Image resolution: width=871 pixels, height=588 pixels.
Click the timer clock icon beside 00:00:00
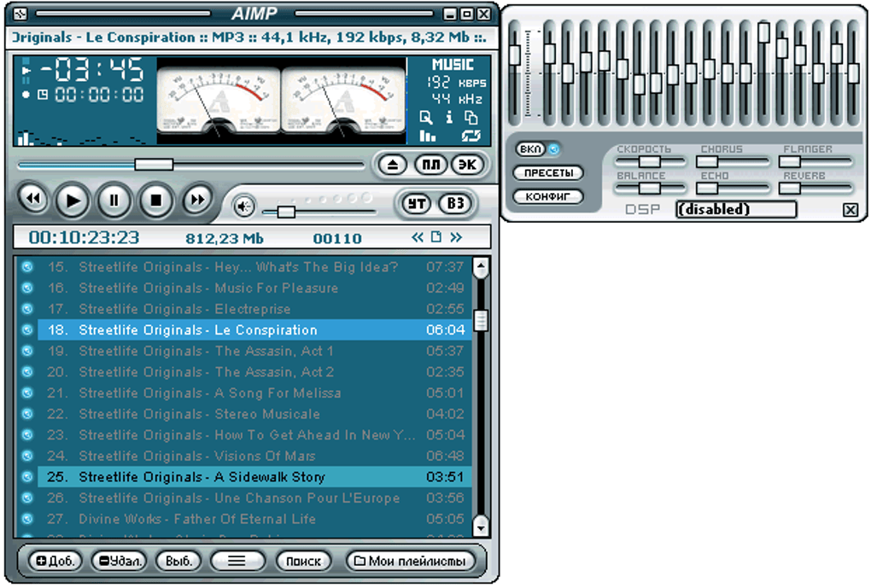click(43, 95)
